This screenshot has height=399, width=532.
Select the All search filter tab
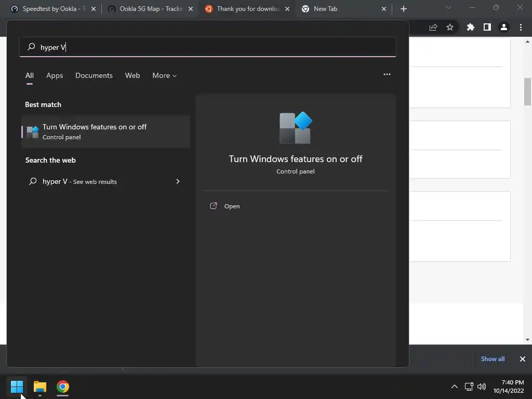(30, 75)
